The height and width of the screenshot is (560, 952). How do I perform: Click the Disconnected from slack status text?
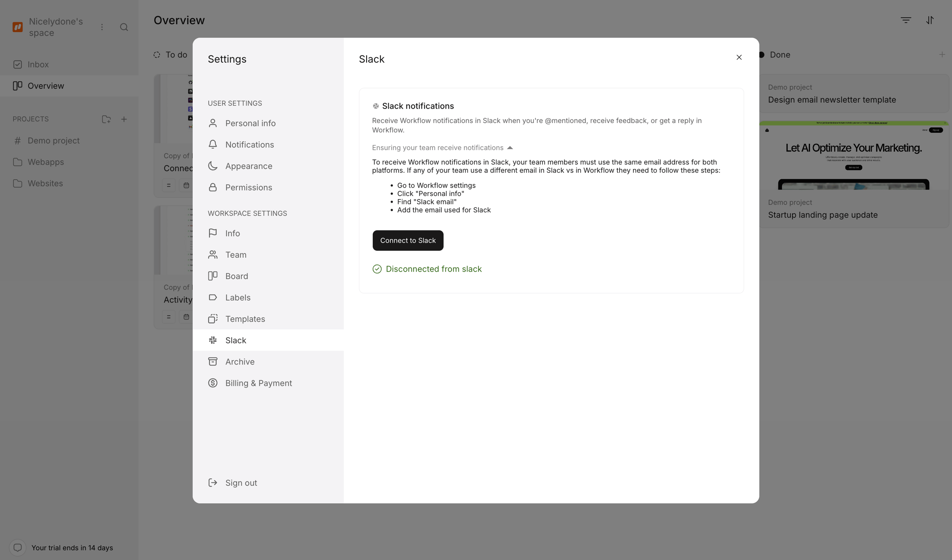click(x=434, y=269)
